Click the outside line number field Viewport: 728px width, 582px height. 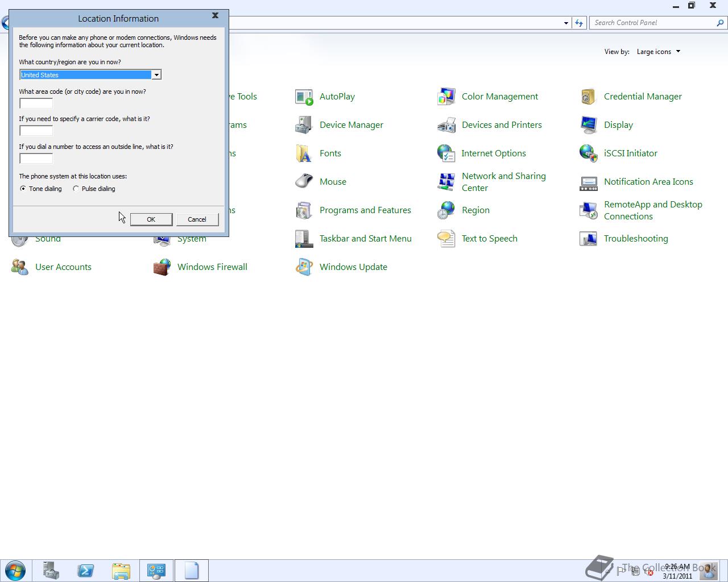(x=36, y=159)
